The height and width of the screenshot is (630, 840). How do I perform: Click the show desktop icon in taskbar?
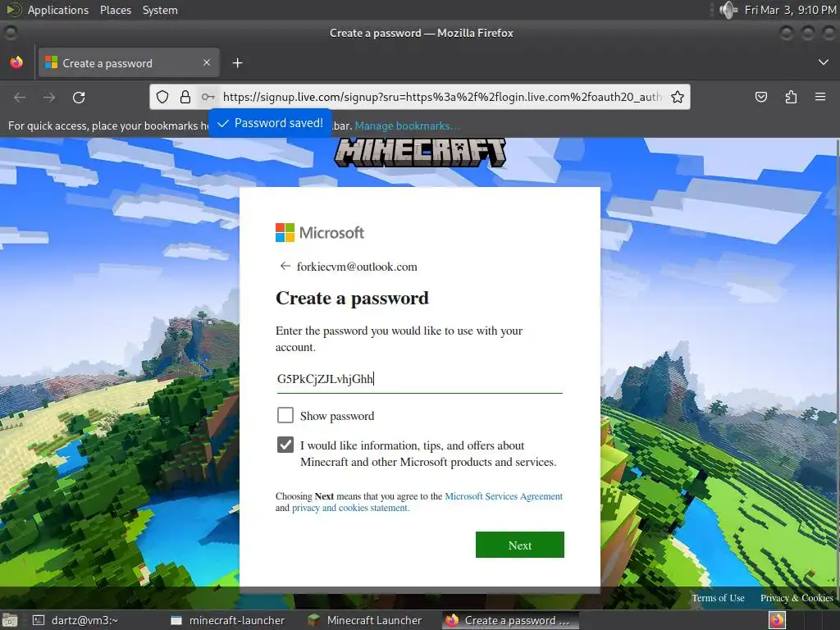(10, 620)
